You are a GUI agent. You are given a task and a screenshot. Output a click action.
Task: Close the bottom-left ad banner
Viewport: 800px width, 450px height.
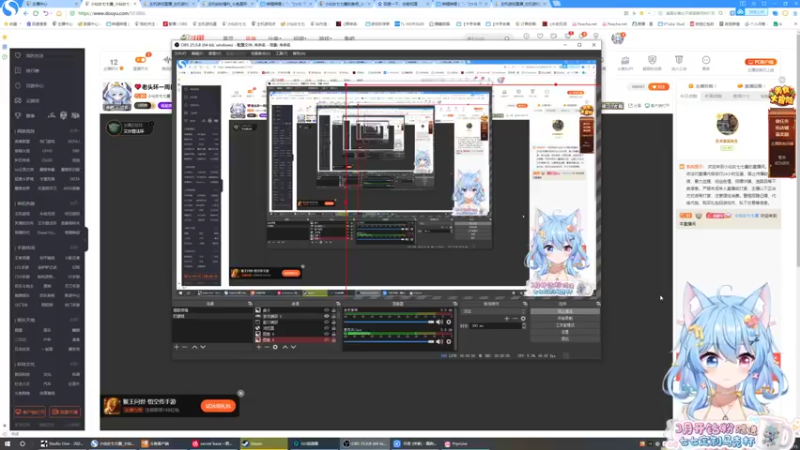point(241,393)
